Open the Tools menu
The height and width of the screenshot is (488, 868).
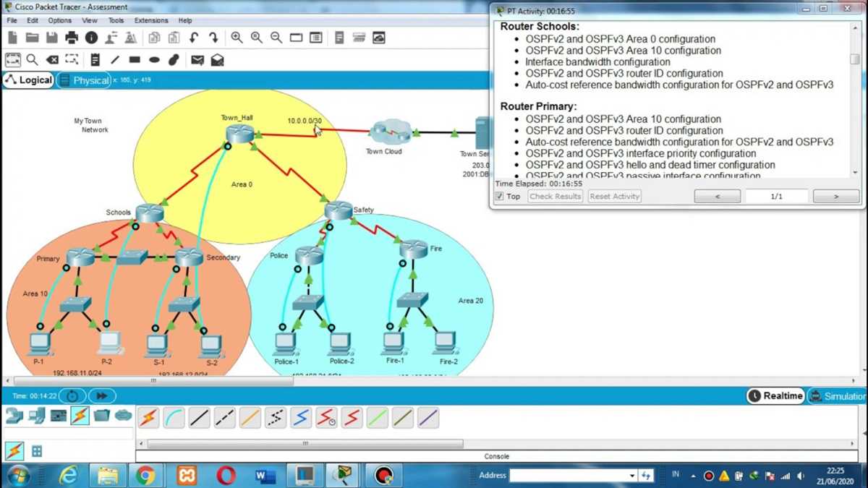click(x=116, y=20)
